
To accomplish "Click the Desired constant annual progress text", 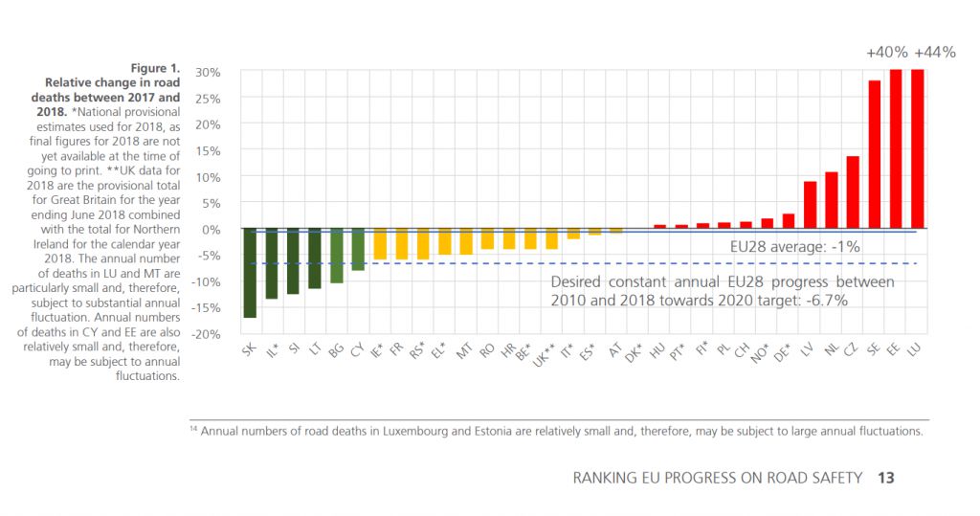I will (723, 291).
